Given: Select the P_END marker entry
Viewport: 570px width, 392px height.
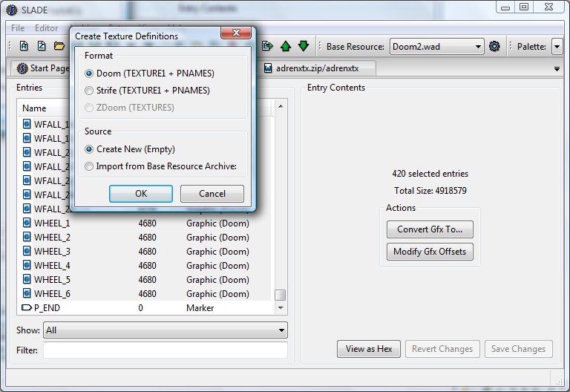Looking at the screenshot, I should click(x=147, y=307).
